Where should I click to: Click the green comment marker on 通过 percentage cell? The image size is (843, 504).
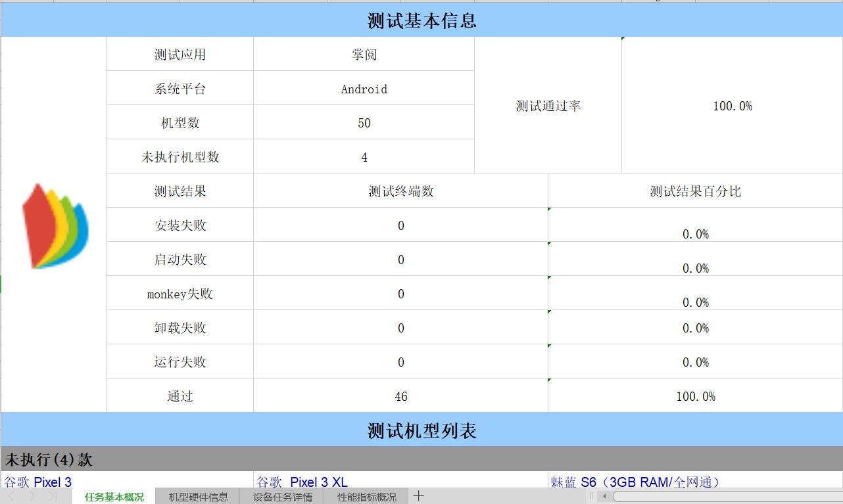(x=548, y=378)
